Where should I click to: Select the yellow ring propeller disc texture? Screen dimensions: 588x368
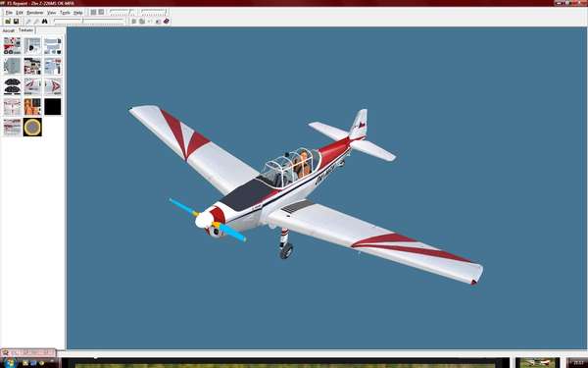32,127
